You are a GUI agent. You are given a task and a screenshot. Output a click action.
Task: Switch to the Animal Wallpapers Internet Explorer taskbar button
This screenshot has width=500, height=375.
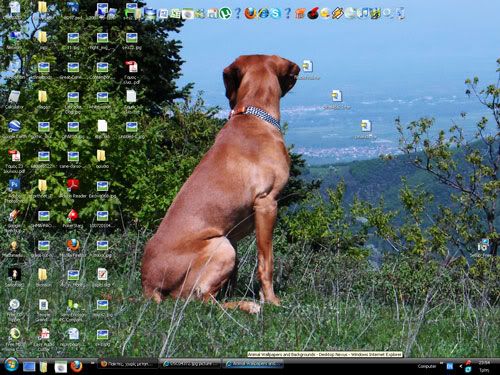(x=253, y=364)
